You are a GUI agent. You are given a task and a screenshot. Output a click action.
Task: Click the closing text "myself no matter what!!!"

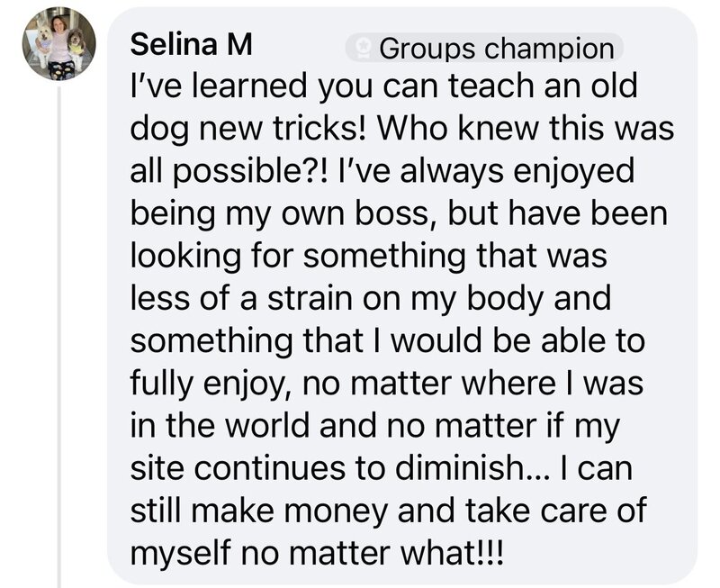pyautogui.click(x=317, y=553)
